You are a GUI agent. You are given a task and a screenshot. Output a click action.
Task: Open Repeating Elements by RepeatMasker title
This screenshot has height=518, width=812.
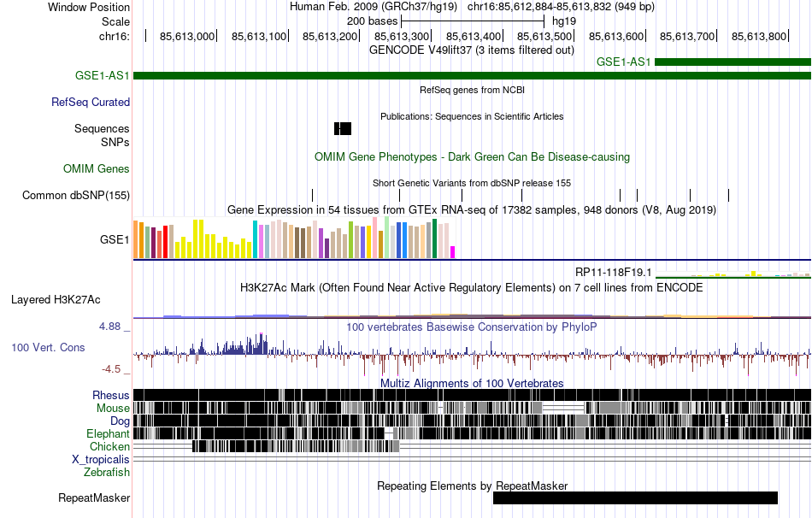pyautogui.click(x=472, y=486)
